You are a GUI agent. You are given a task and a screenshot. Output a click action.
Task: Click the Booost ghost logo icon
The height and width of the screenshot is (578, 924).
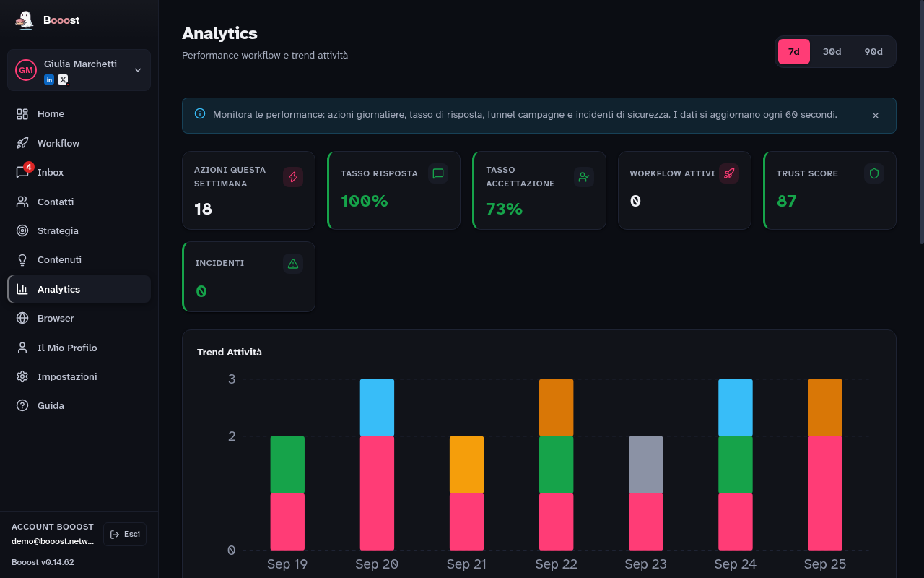(25, 20)
